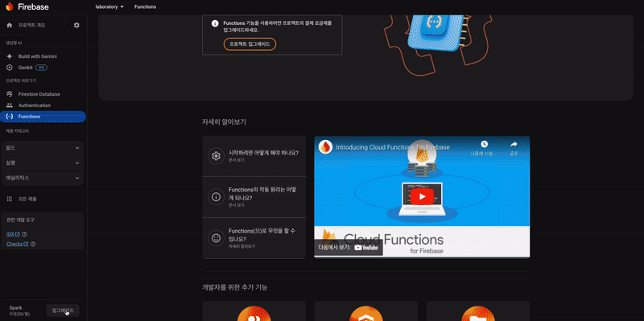Play the Cloud Functions YouTube video
Screen dimensions: 644x321
tap(422, 196)
